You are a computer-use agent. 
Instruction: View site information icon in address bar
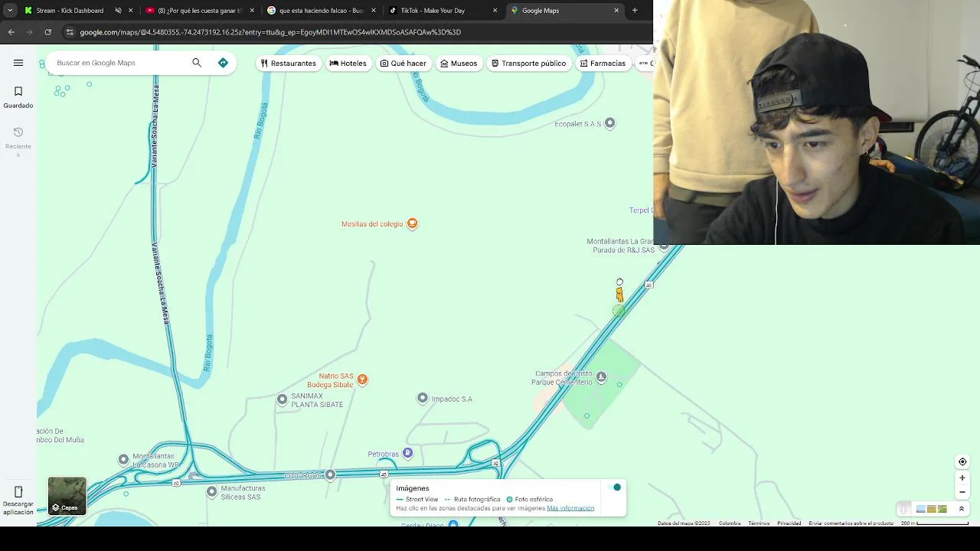click(70, 32)
